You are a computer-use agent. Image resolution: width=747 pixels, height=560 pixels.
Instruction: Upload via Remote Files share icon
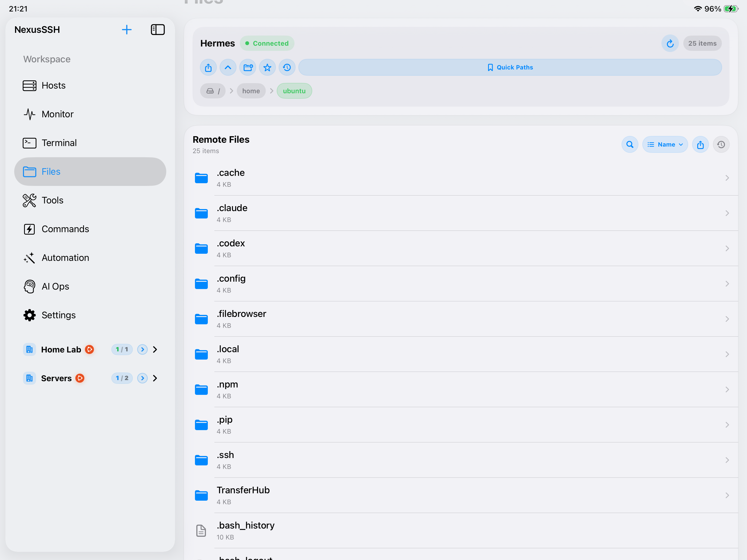click(x=701, y=145)
